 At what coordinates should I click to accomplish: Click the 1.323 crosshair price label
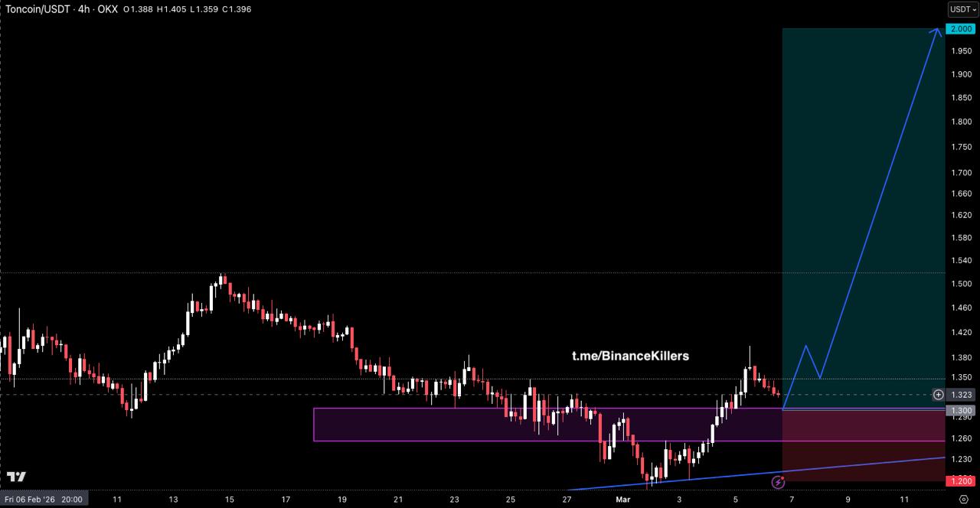(x=962, y=395)
